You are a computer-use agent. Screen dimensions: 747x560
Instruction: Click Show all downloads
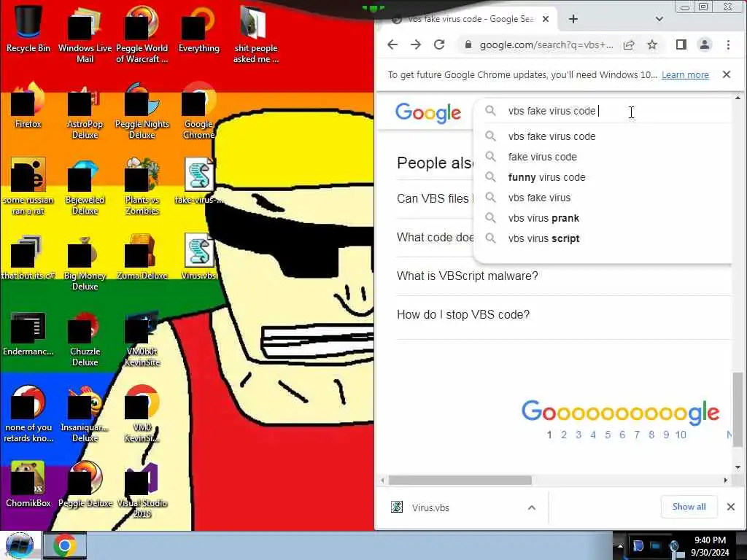689,507
